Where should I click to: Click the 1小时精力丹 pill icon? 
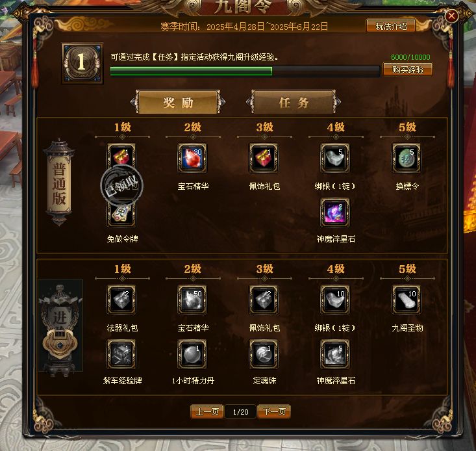coord(192,354)
